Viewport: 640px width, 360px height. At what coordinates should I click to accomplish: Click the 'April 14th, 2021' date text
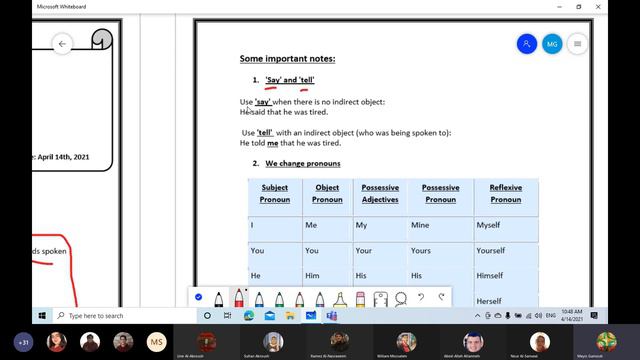pos(63,157)
